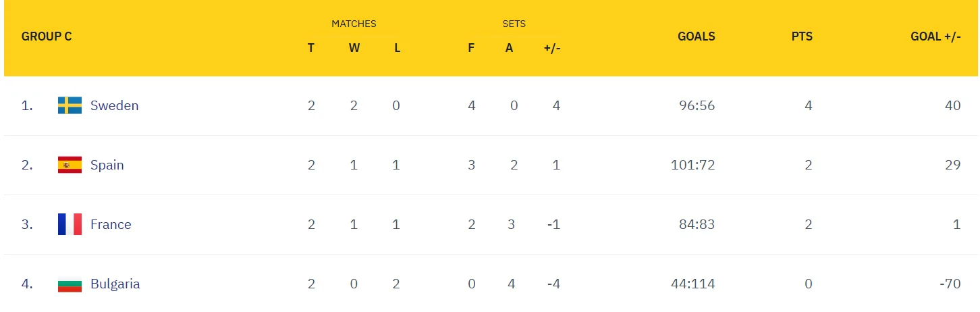This screenshot has height=312, width=980.
Task: Open the Spain team link
Action: 107,165
